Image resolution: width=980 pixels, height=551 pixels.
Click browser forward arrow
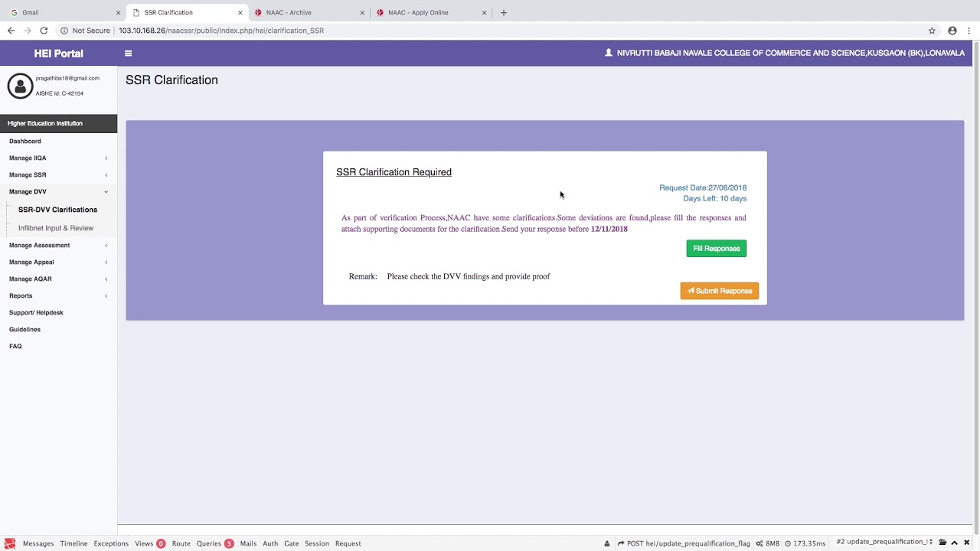(x=28, y=31)
